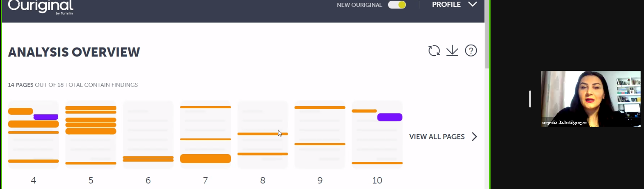View page 9 thumbnail
The width and height of the screenshot is (644, 189).
click(320, 134)
